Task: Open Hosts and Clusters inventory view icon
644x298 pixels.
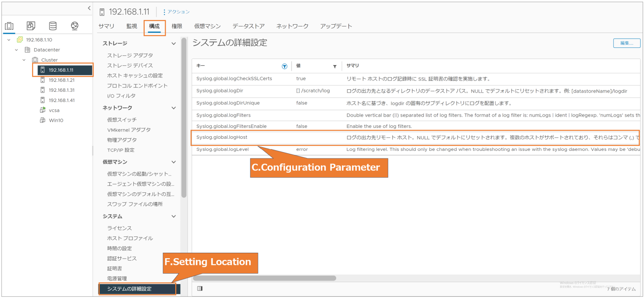Action: 9,26
